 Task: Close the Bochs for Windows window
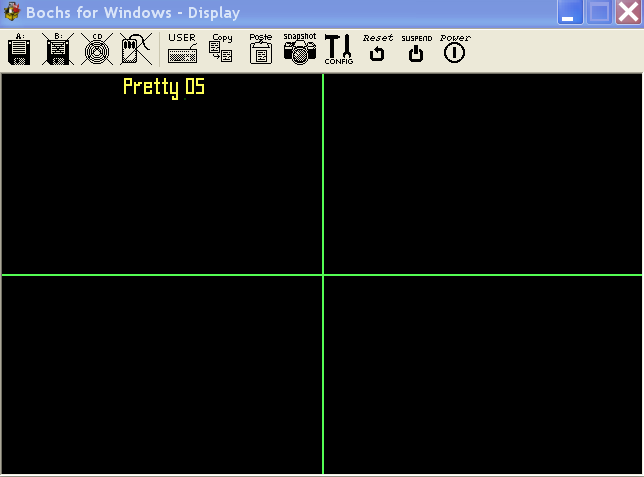[x=628, y=12]
